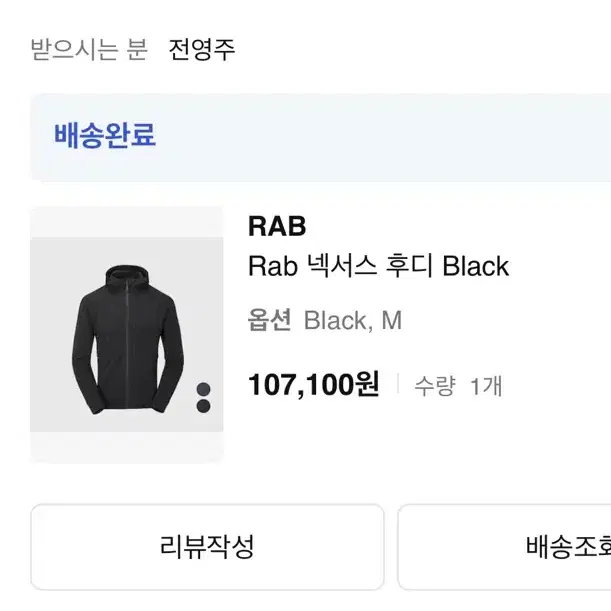Click the 배송완료 delivery status text

(105, 135)
